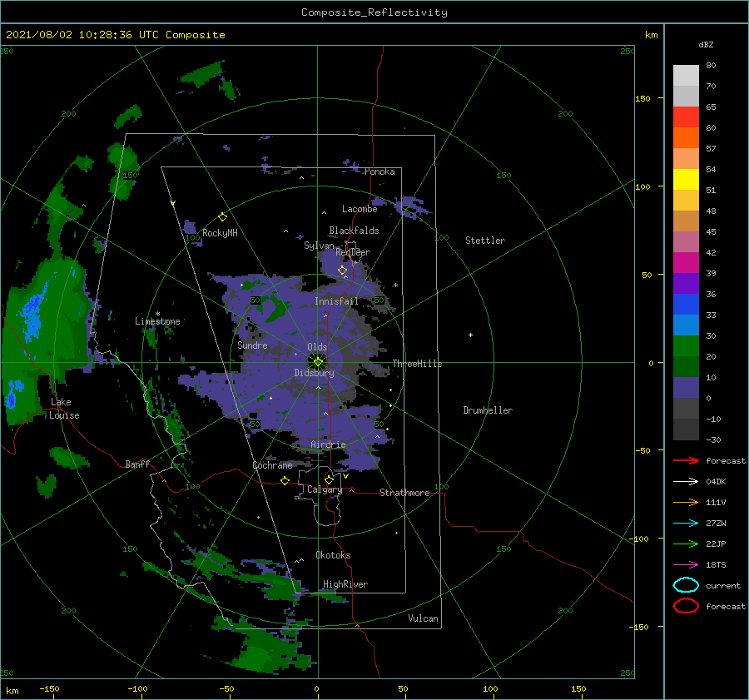Click the yellow diamond marker below RedDeer
The image size is (749, 700).
pyautogui.click(x=342, y=271)
